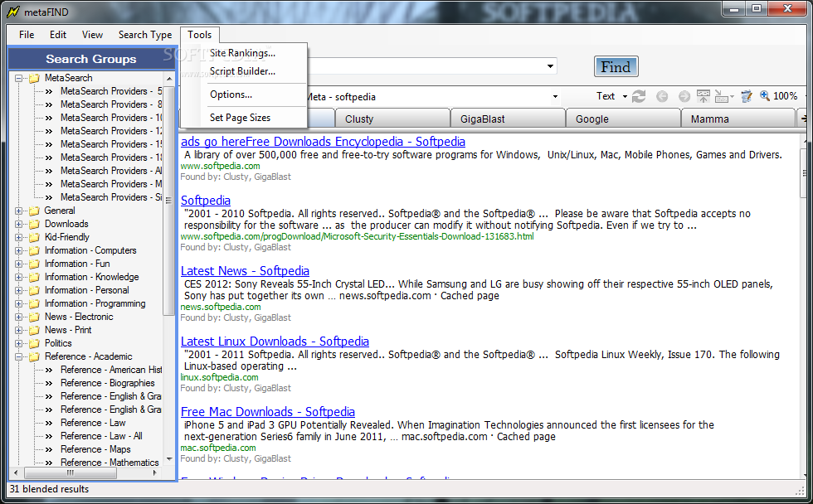Image resolution: width=813 pixels, height=504 pixels.
Task: Select Reference - Law - All tree item
Action: (x=101, y=436)
